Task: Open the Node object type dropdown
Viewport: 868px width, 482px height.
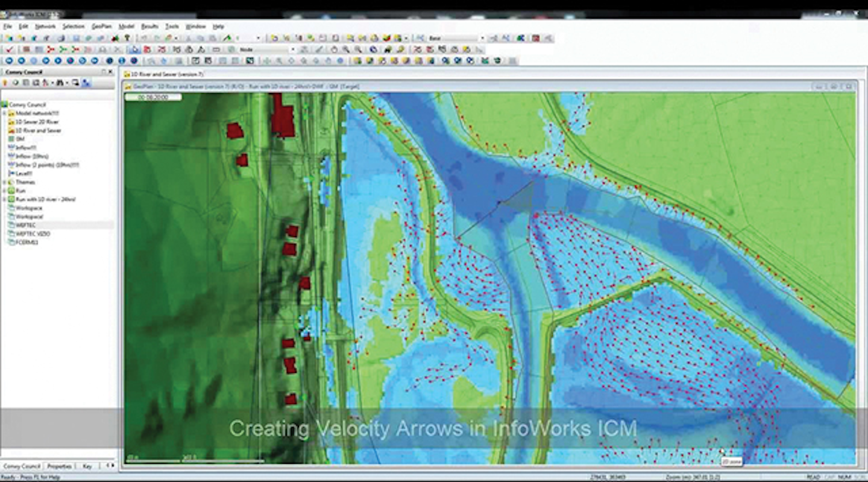Action: pos(293,49)
